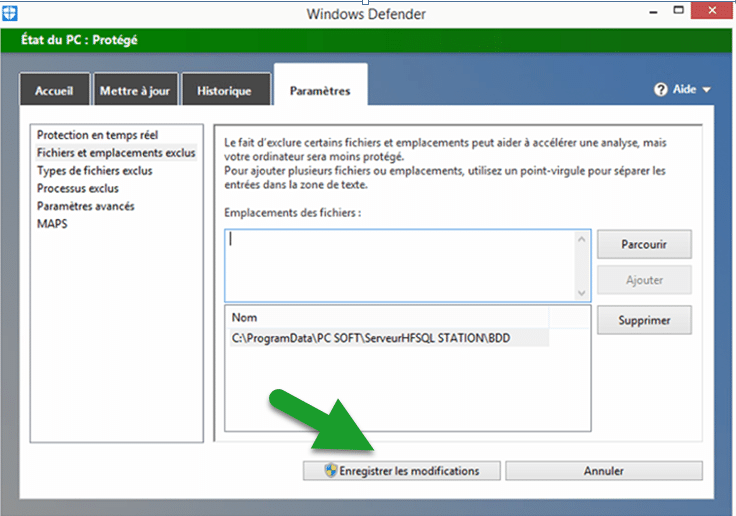Select the ServeurHFSQL STATION\BDD exclusion entry
This screenshot has width=736, height=516.
pos(389,338)
